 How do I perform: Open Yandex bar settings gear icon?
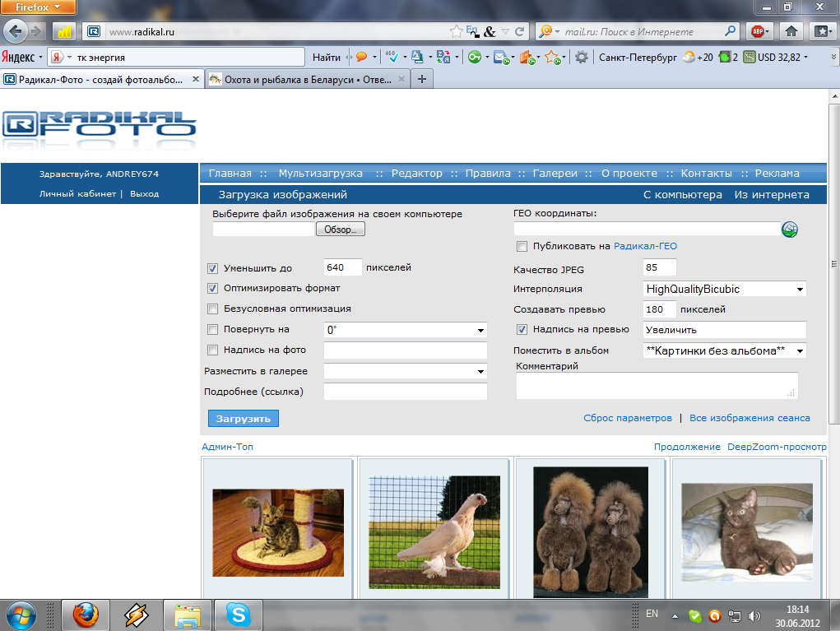[582, 58]
